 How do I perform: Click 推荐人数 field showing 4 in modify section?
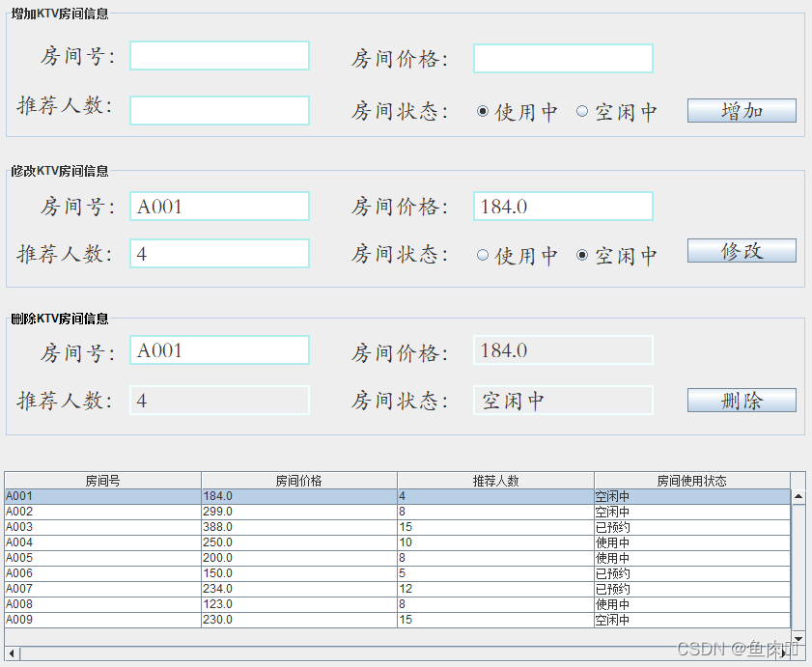pos(219,253)
